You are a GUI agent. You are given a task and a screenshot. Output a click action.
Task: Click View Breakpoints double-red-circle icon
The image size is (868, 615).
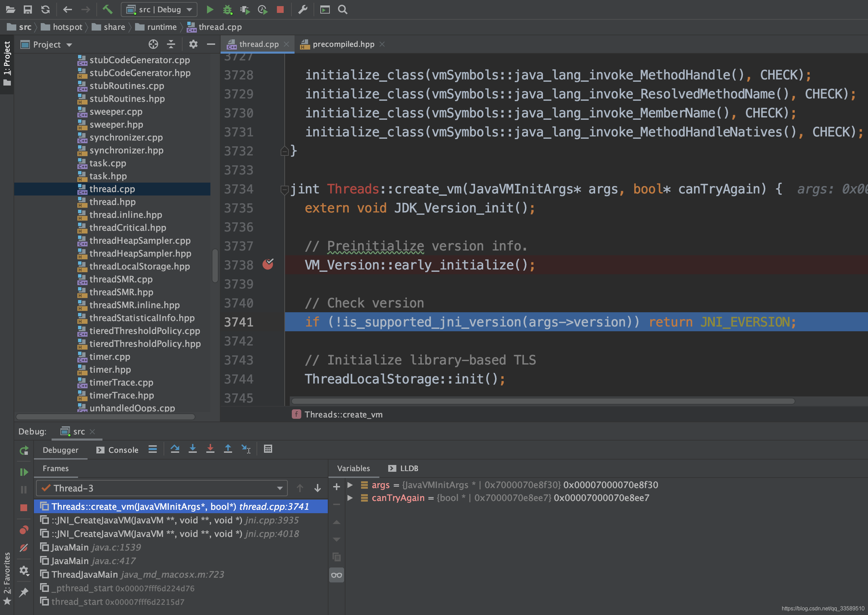(24, 530)
